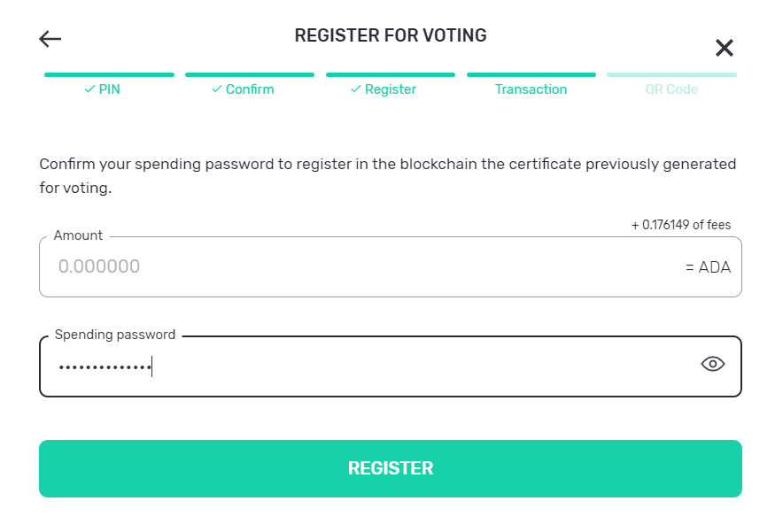Screen dimensions: 775x532
Task: Click the checkmark beside Confirm step
Action: (x=216, y=89)
